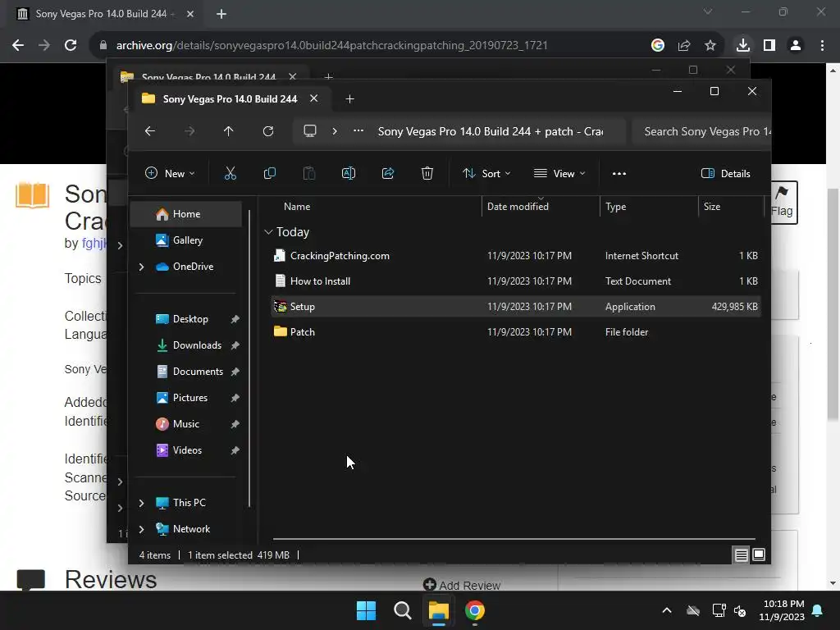
Task: Open a new Chrome tab
Action: pyautogui.click(x=221, y=14)
